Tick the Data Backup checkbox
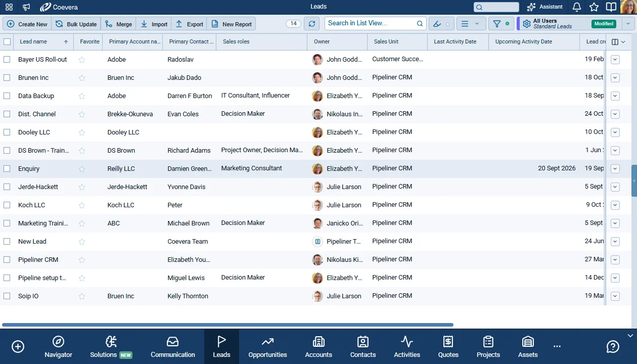 pyautogui.click(x=7, y=96)
